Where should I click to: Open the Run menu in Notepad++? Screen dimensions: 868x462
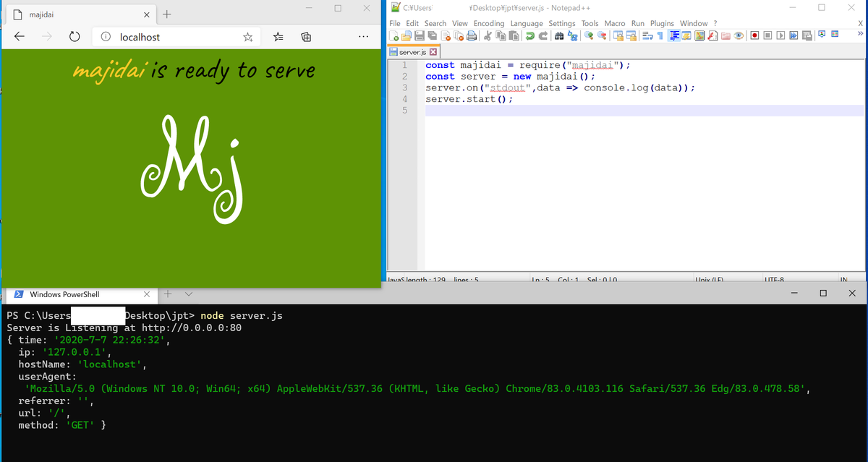coord(638,23)
